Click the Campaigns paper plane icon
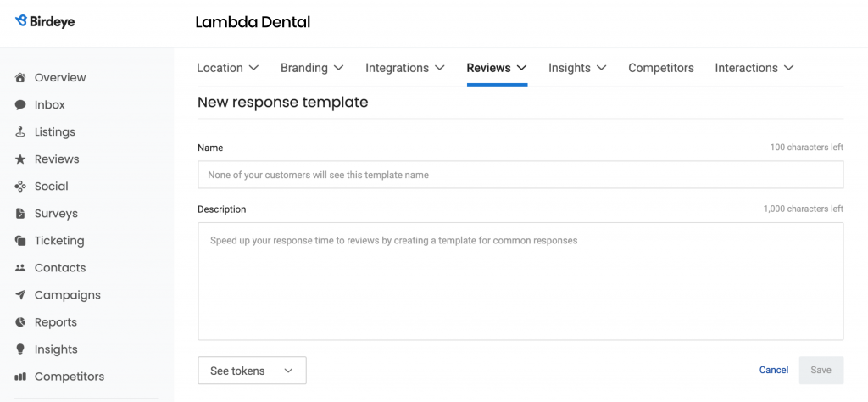This screenshot has width=868, height=402. pos(20,294)
